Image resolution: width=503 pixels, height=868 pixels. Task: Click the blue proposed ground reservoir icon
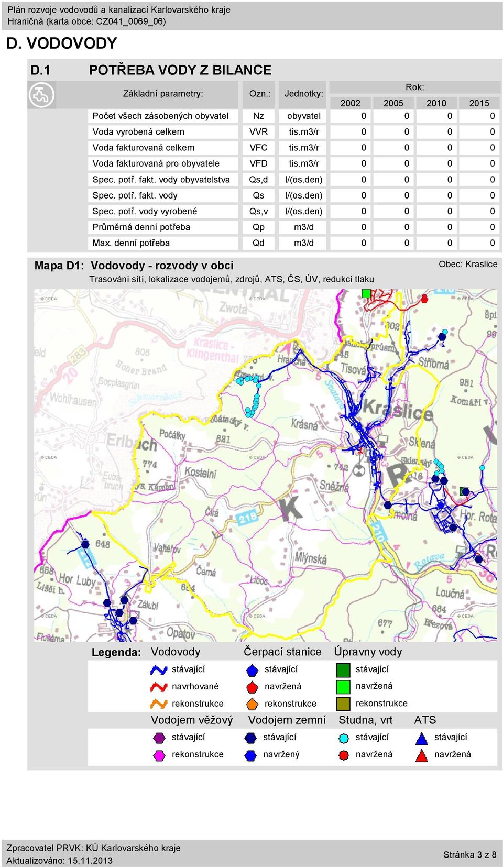tap(250, 755)
